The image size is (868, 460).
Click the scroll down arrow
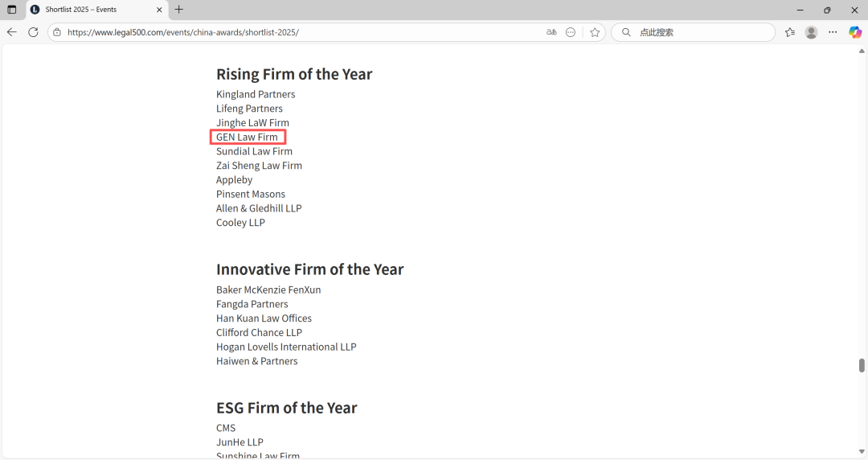[x=862, y=452]
